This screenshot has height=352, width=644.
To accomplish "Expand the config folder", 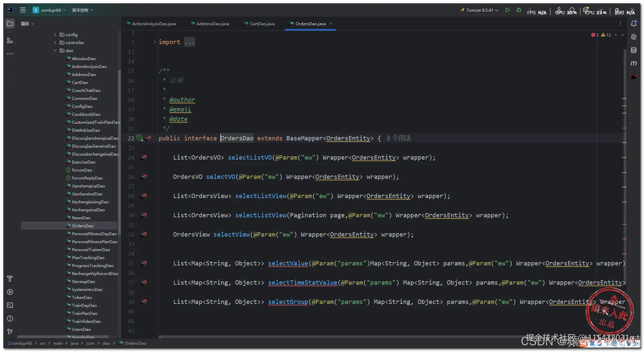I will tap(55, 35).
